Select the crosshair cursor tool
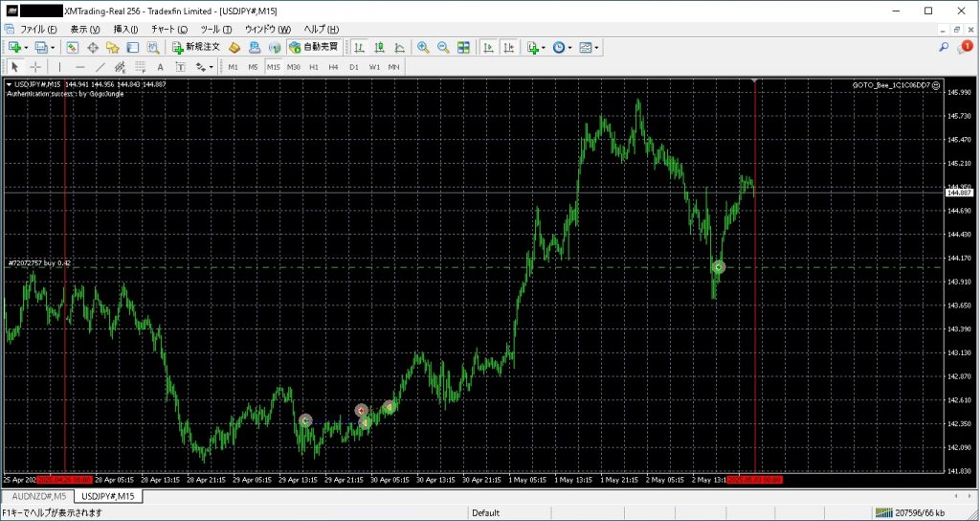Image resolution: width=980 pixels, height=521 pixels. pyautogui.click(x=35, y=67)
